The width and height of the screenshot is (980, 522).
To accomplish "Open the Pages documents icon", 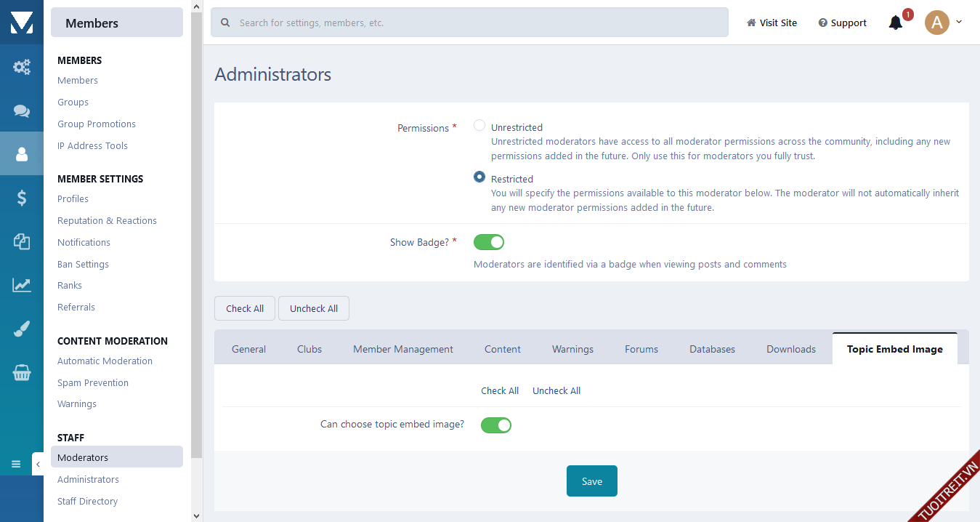I will pyautogui.click(x=22, y=241).
